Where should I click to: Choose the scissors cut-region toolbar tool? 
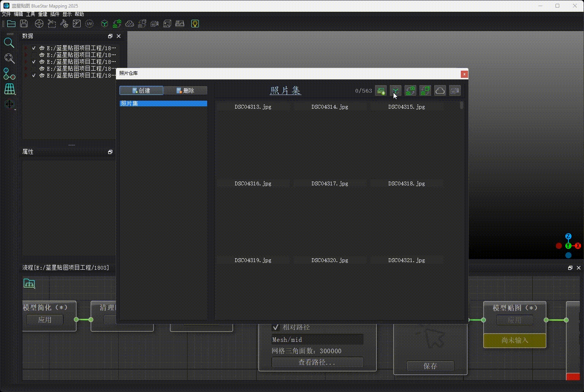(52, 24)
